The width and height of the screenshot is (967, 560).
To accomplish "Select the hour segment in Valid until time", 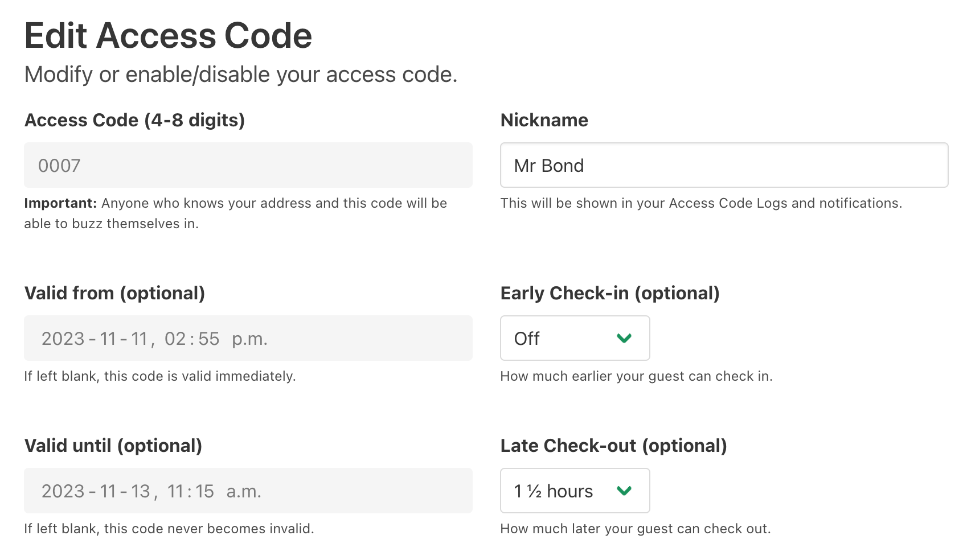I will click(x=177, y=492).
